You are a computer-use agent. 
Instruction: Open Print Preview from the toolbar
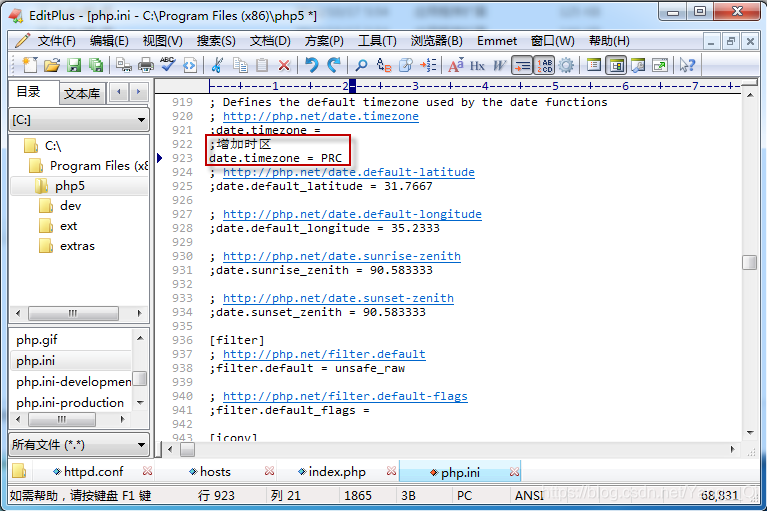124,65
